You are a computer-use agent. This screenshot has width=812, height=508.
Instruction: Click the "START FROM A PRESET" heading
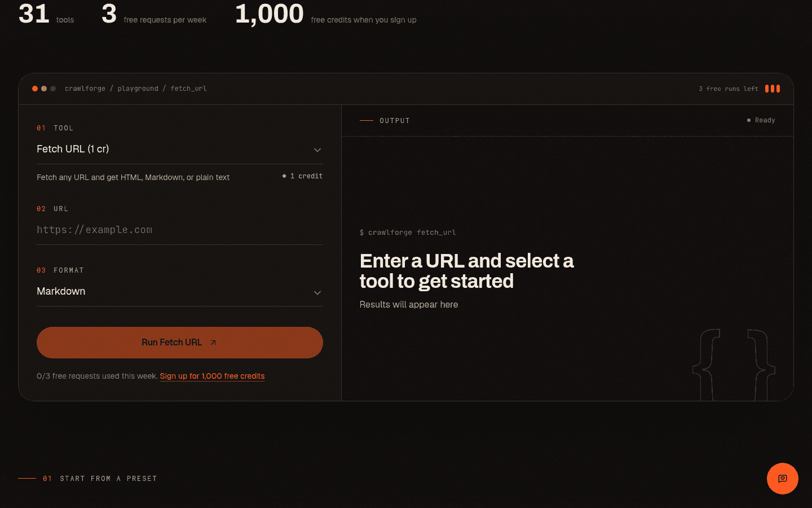[x=108, y=479]
